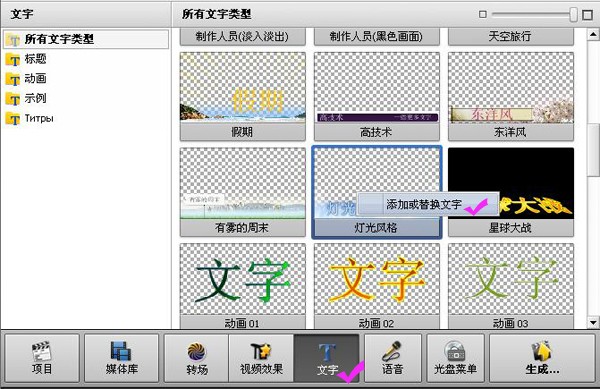The image size is (600, 389).
Task: Click the large thumbnail size icon
Action: click(x=587, y=15)
